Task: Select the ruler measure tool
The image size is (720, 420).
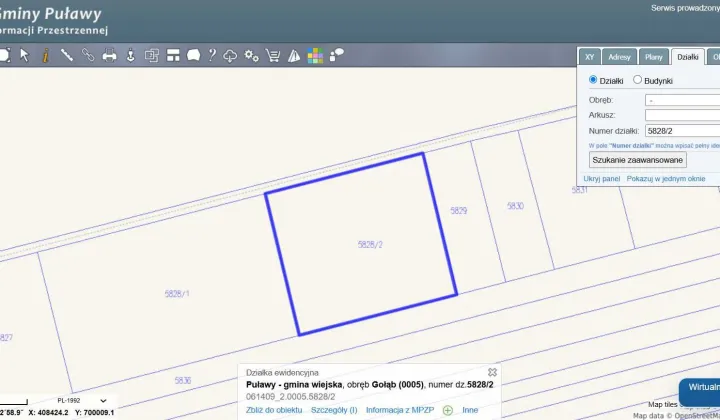Action: 67,55
